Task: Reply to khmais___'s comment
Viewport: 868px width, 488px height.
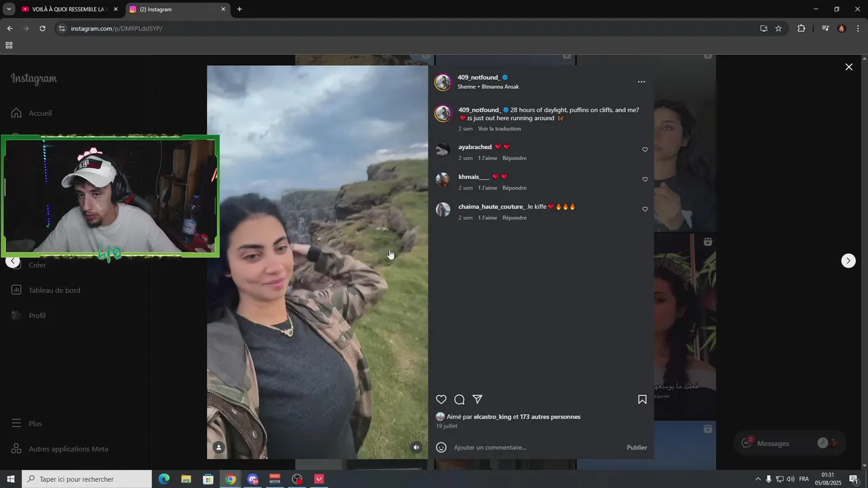Action: pos(515,188)
